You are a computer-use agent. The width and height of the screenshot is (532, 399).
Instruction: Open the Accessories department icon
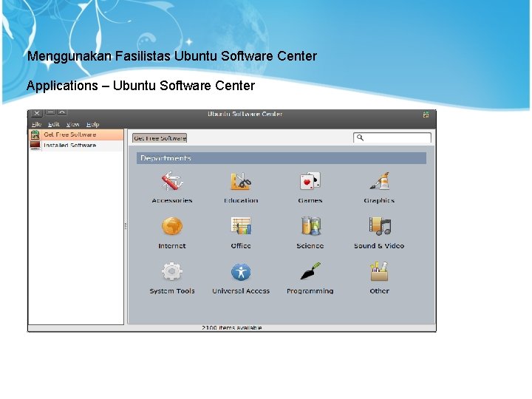[x=172, y=181]
